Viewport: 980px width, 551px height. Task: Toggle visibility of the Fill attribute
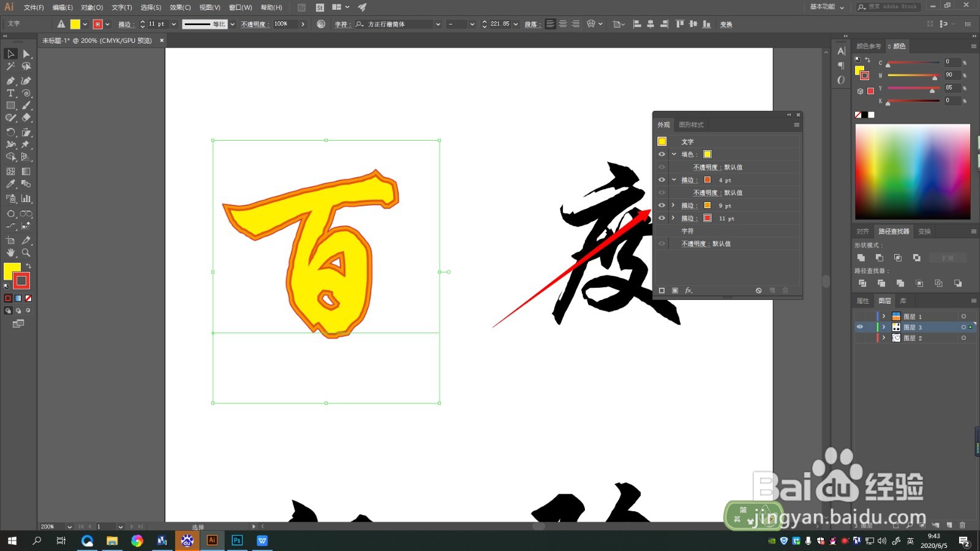661,154
